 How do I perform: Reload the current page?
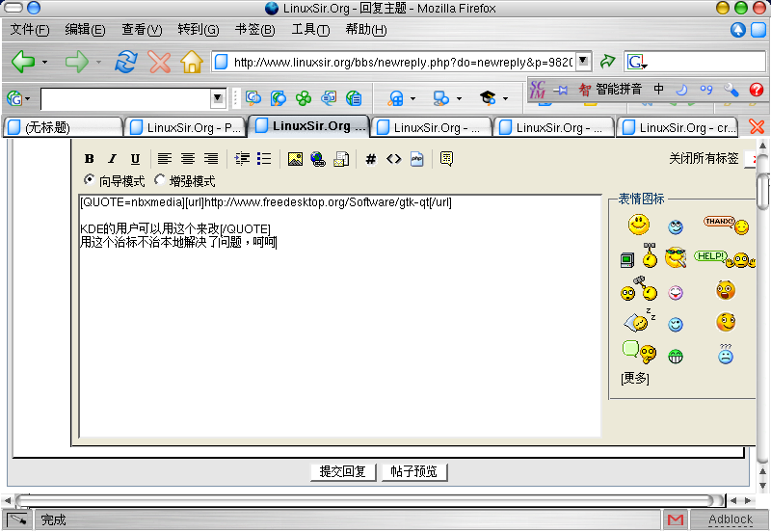click(126, 62)
